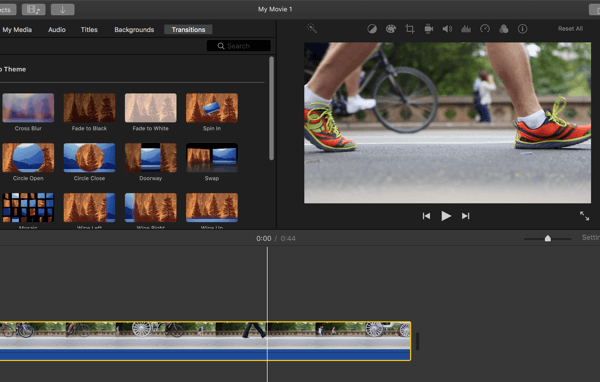Open the timeline Settings button
600x382 pixels.
click(x=591, y=238)
